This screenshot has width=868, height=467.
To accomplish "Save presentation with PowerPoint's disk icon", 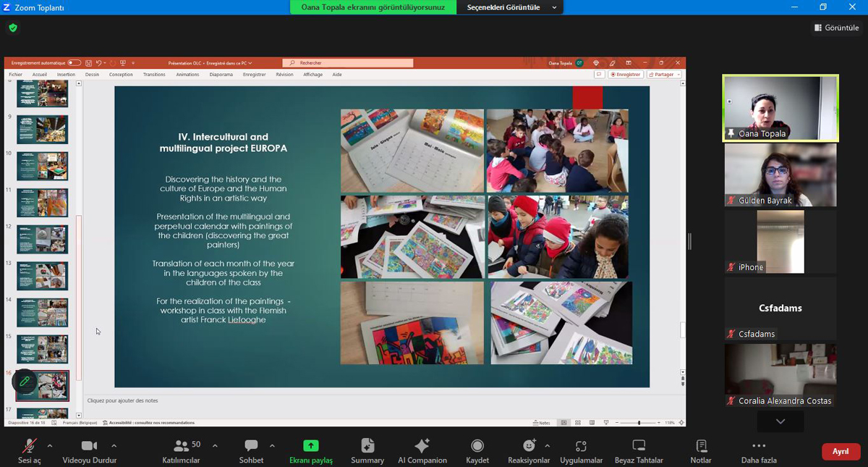I will (x=88, y=63).
